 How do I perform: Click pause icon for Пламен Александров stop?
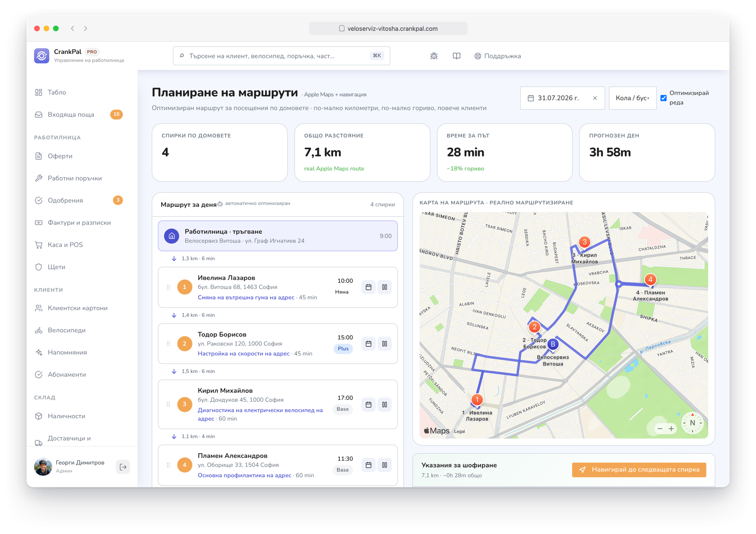pyautogui.click(x=385, y=465)
